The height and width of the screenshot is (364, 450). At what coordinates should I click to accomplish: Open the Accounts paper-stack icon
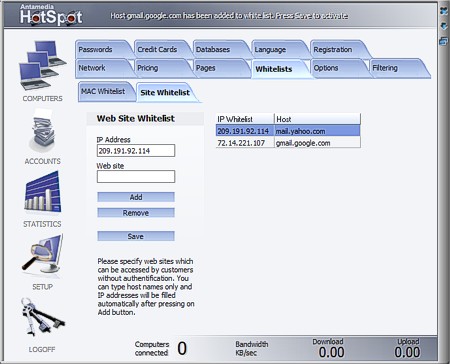click(42, 131)
